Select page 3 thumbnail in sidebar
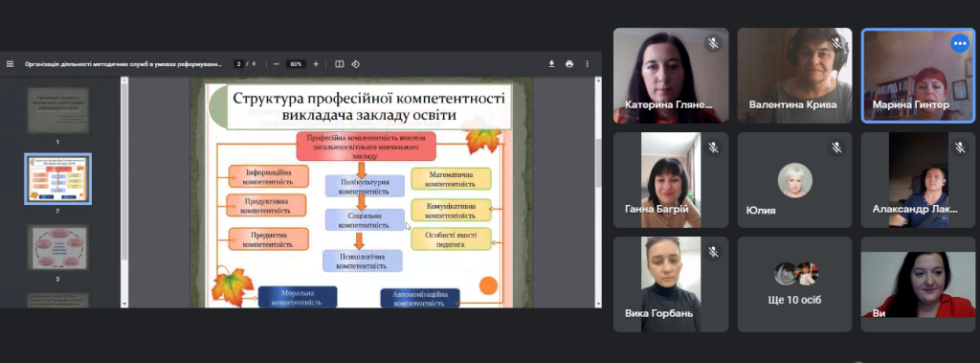Viewport: 980px width, 363px height. click(x=58, y=248)
